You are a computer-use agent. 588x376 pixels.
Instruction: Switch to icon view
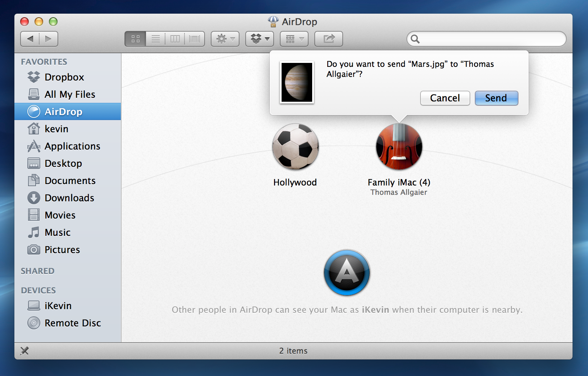pos(136,39)
